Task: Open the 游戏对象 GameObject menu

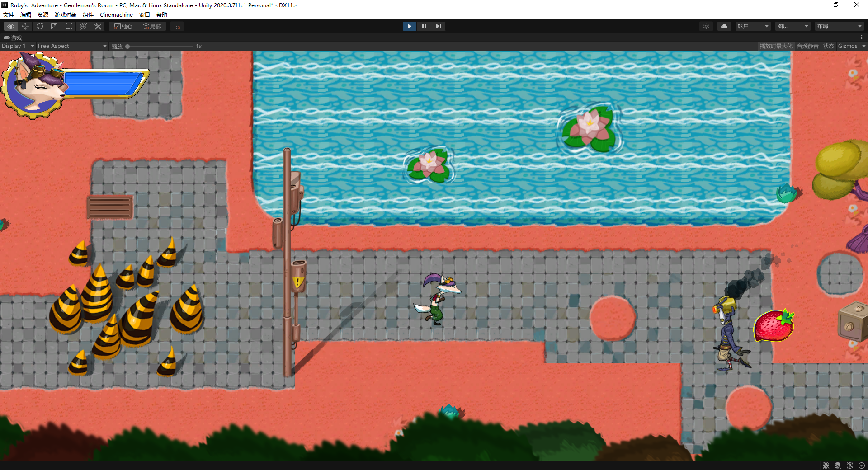Action: point(66,14)
